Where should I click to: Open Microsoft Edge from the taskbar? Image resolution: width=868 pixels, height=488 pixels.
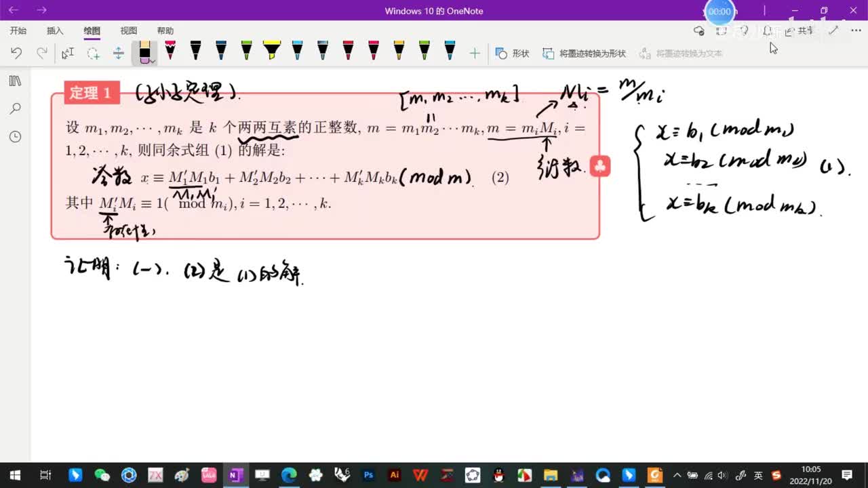coord(288,475)
